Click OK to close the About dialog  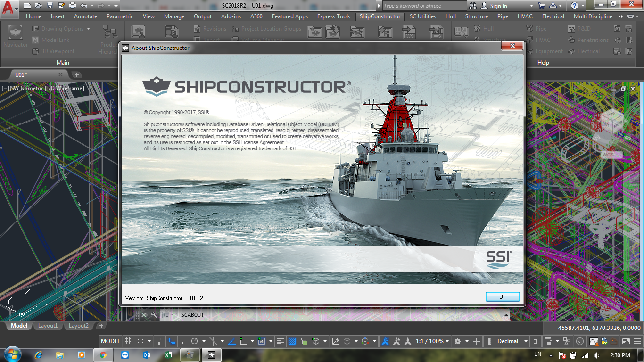click(x=503, y=296)
